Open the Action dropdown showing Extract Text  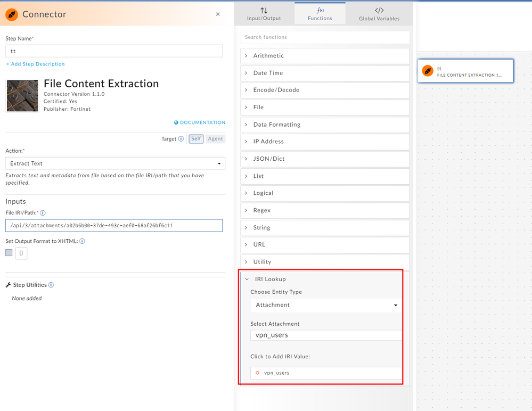click(x=115, y=163)
